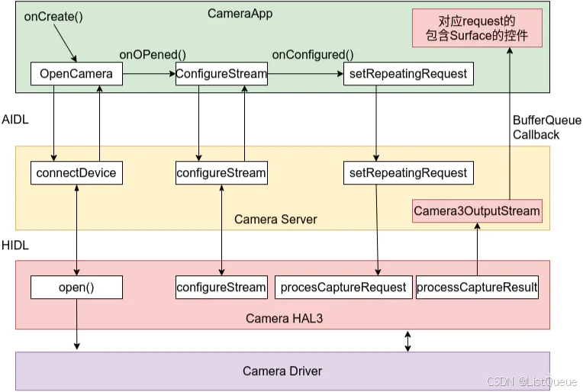Click the onOPened() label
The width and height of the screenshot is (583, 392).
[x=153, y=55]
